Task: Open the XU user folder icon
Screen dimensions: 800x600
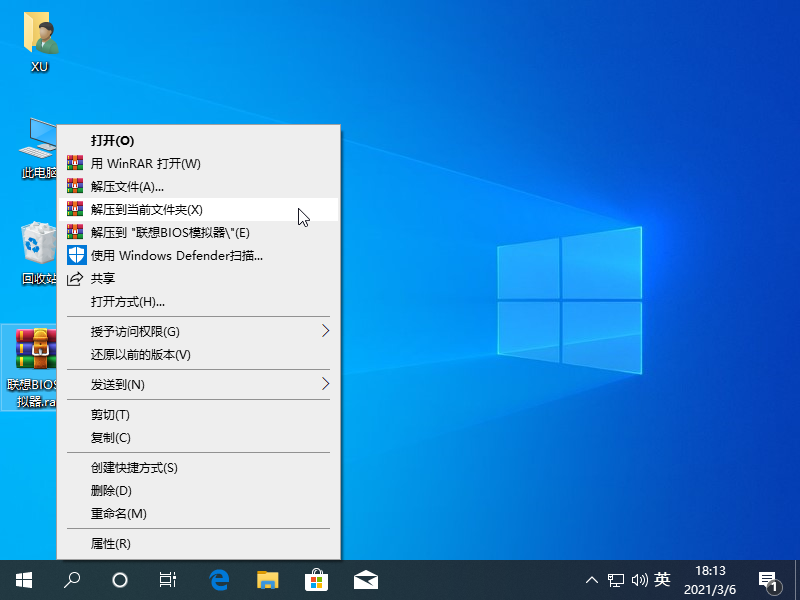Action: tap(39, 36)
